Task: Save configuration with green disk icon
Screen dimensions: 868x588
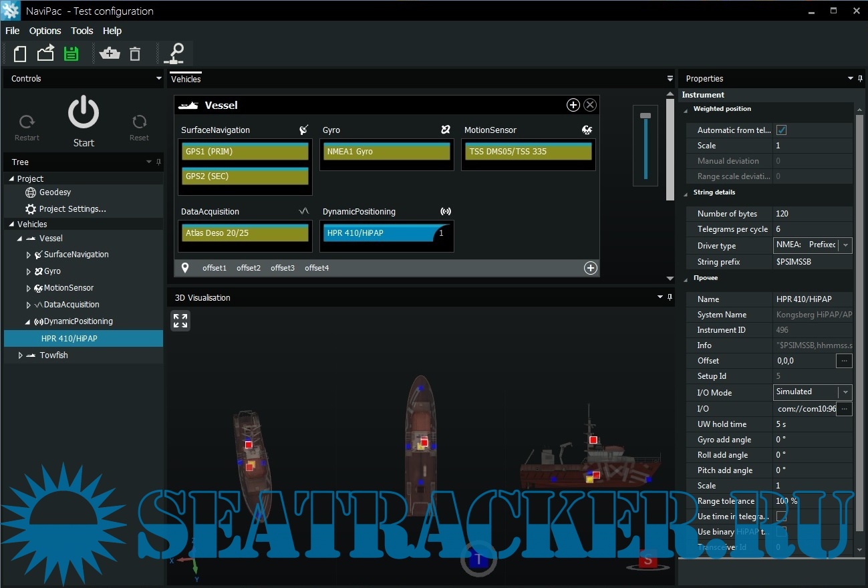Action: [x=71, y=54]
